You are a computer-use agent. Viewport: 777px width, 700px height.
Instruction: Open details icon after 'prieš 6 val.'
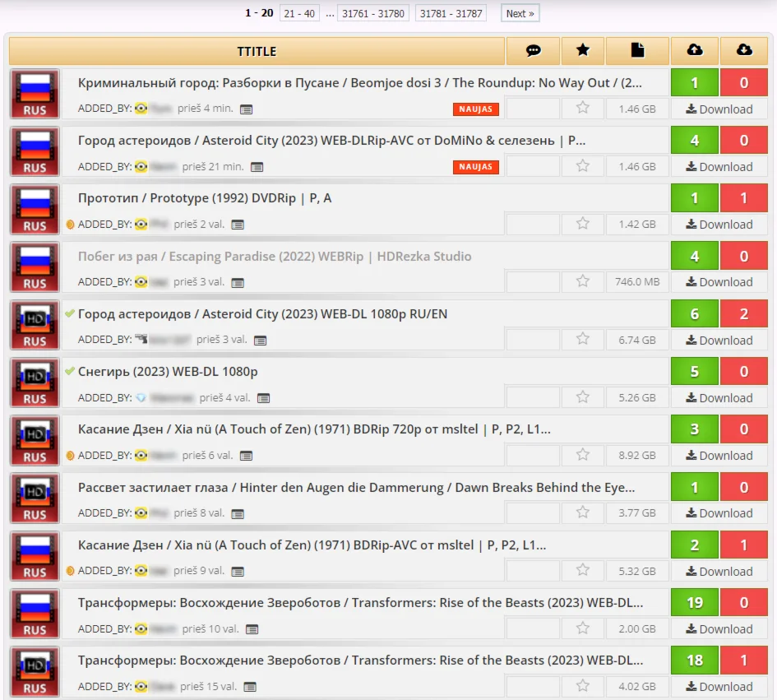tap(247, 456)
